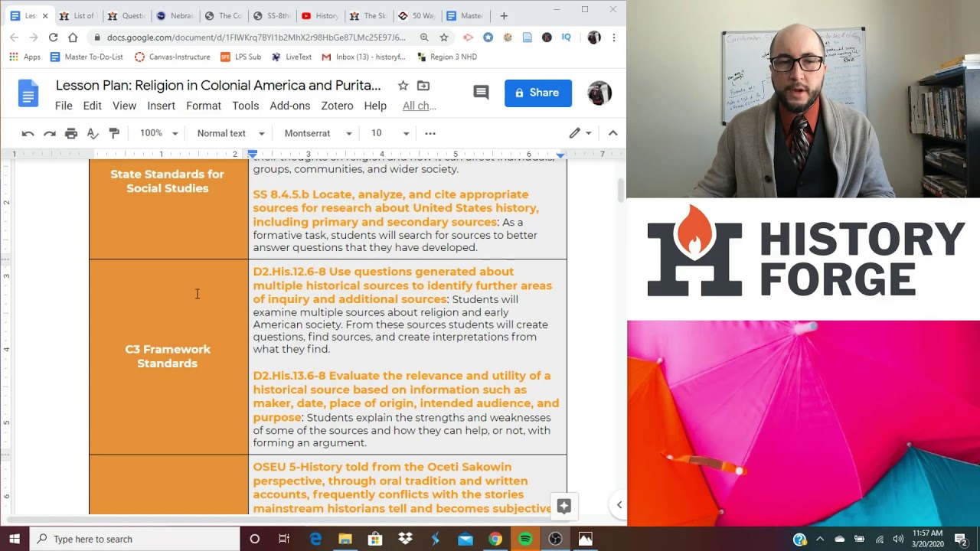Click the Explore button at page bottom
980x551 pixels.
[x=563, y=506]
